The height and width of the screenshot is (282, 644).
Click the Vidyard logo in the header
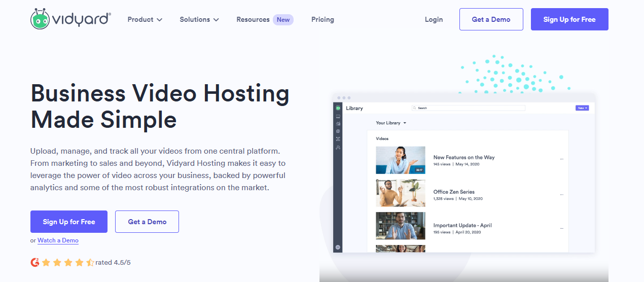(70, 19)
